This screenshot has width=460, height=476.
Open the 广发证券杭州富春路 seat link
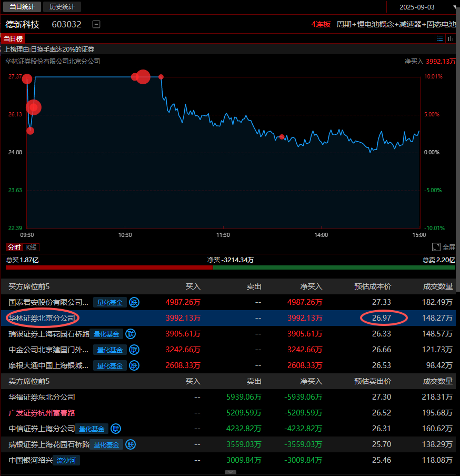coord(42,413)
